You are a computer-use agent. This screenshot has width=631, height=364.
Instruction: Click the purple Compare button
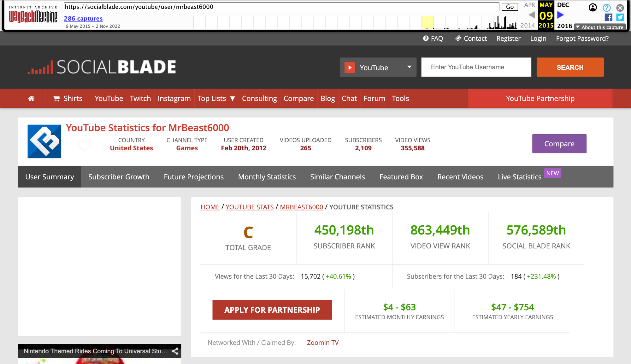pyautogui.click(x=559, y=144)
